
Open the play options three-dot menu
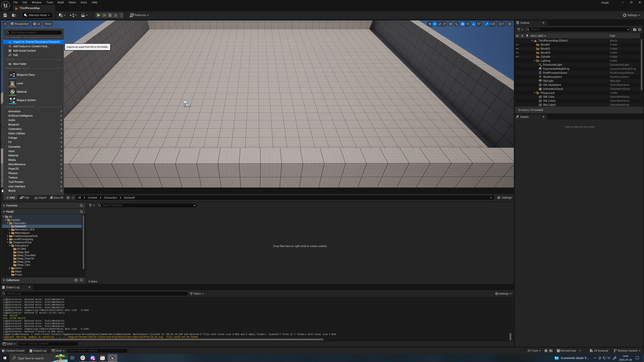click(x=121, y=15)
